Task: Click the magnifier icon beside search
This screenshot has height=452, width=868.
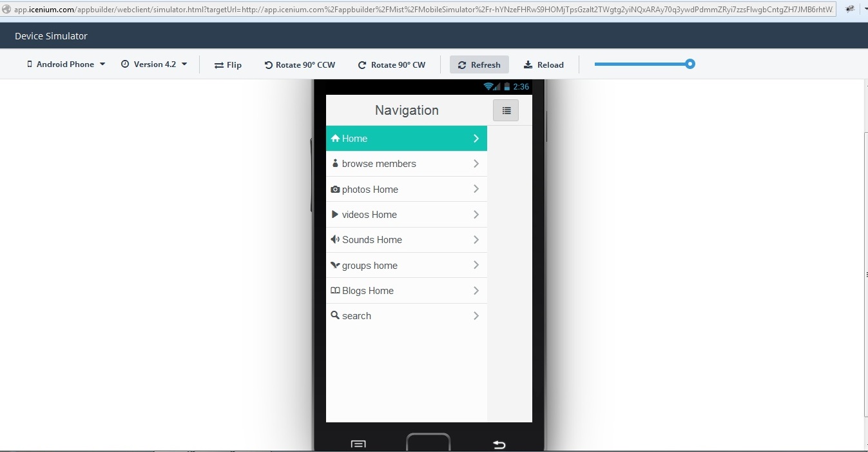Action: pos(335,315)
